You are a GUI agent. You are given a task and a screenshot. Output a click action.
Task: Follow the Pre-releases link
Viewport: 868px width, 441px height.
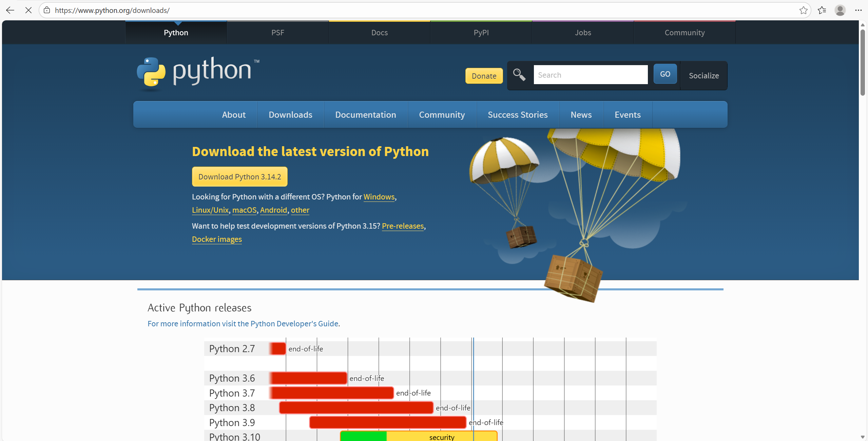click(x=403, y=226)
